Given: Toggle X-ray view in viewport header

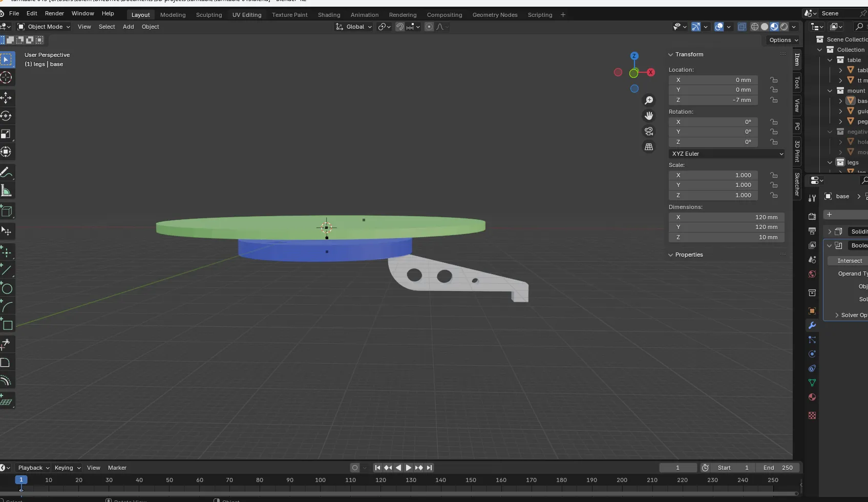Looking at the screenshot, I should tap(742, 27).
